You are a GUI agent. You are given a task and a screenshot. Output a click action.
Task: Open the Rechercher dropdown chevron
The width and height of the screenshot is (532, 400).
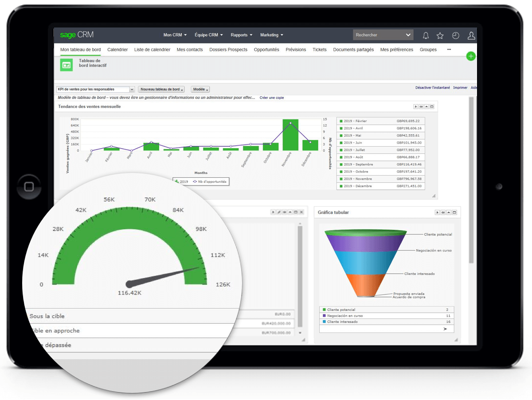pos(408,35)
